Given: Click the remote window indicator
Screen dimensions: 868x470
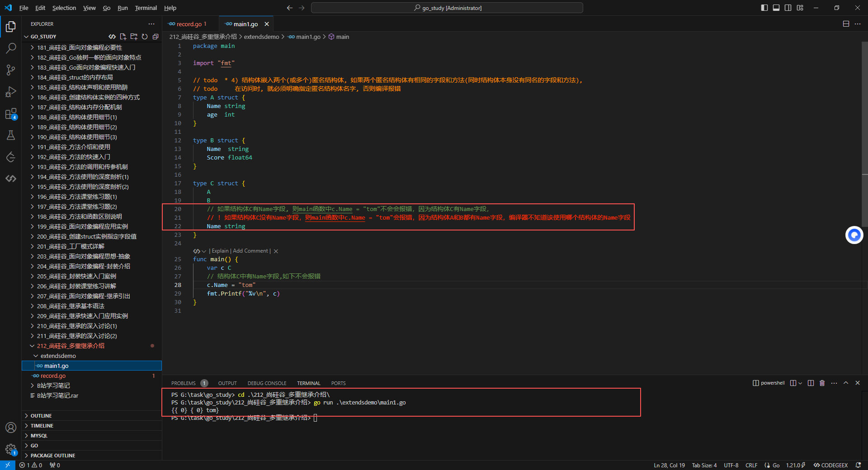Looking at the screenshot, I should tap(8, 465).
